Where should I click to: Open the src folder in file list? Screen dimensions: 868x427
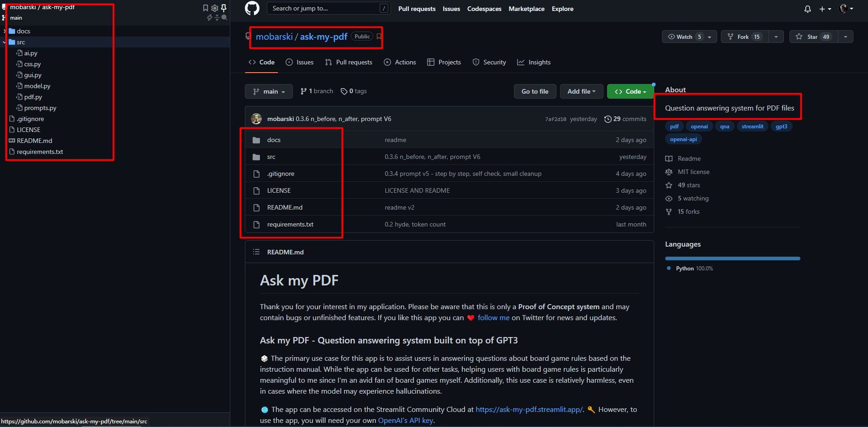pyautogui.click(x=271, y=157)
